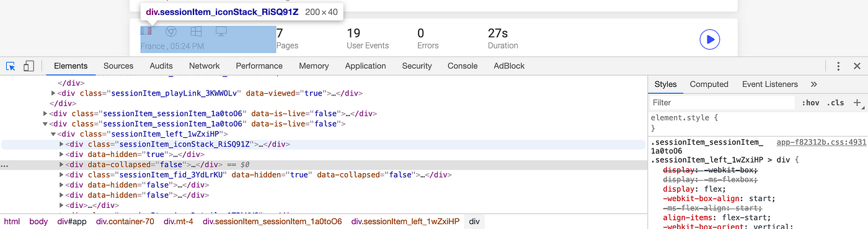Switch to the Network tab
The width and height of the screenshot is (868, 229).
[x=204, y=66]
